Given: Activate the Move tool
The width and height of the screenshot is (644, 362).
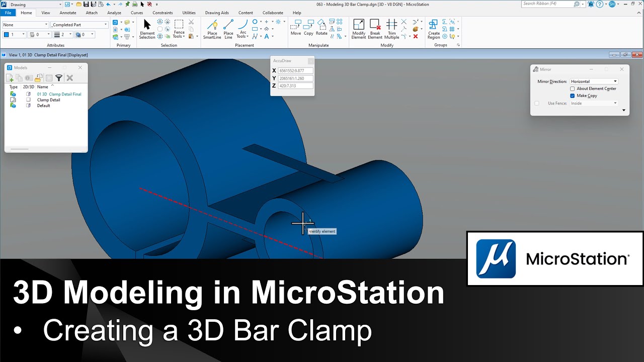Looking at the screenshot, I should coord(296,28).
